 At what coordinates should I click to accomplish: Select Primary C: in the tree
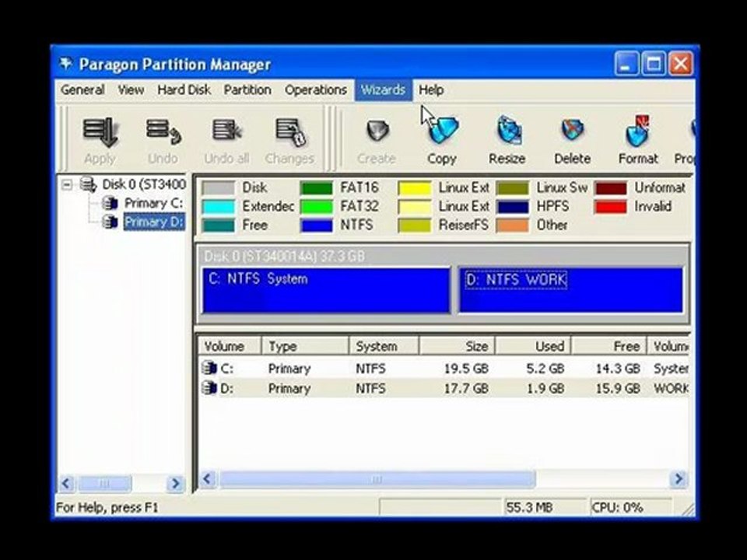(154, 203)
